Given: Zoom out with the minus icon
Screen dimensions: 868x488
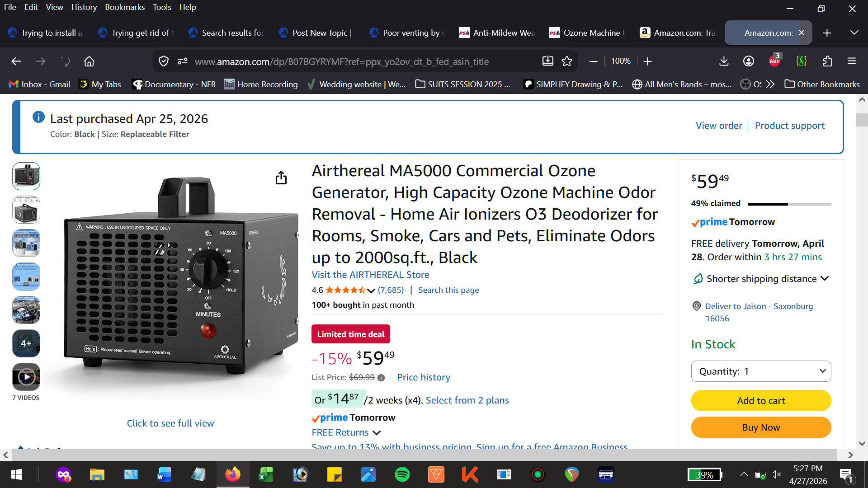Looking at the screenshot, I should click(x=594, y=61).
